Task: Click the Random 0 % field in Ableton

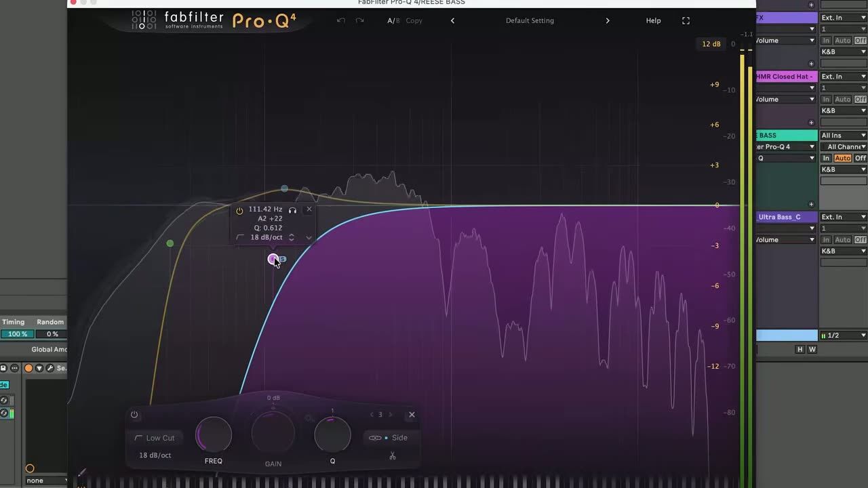Action: click(x=52, y=334)
